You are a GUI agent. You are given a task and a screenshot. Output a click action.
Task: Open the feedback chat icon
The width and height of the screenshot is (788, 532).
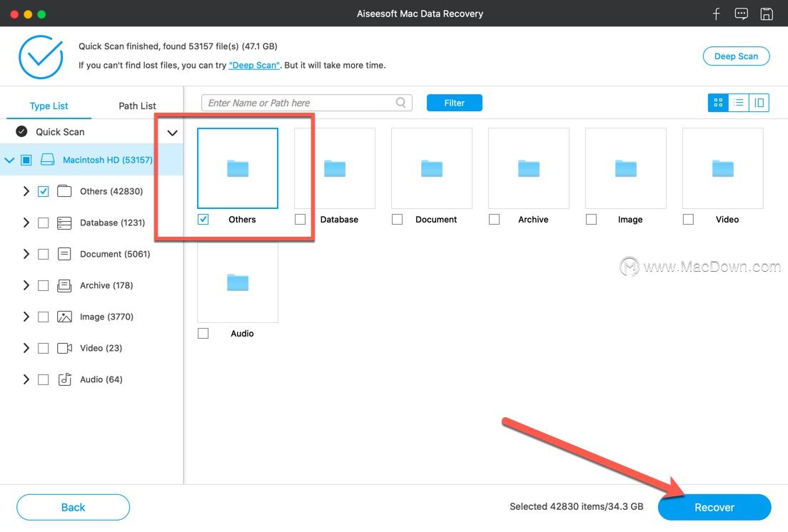[741, 14]
